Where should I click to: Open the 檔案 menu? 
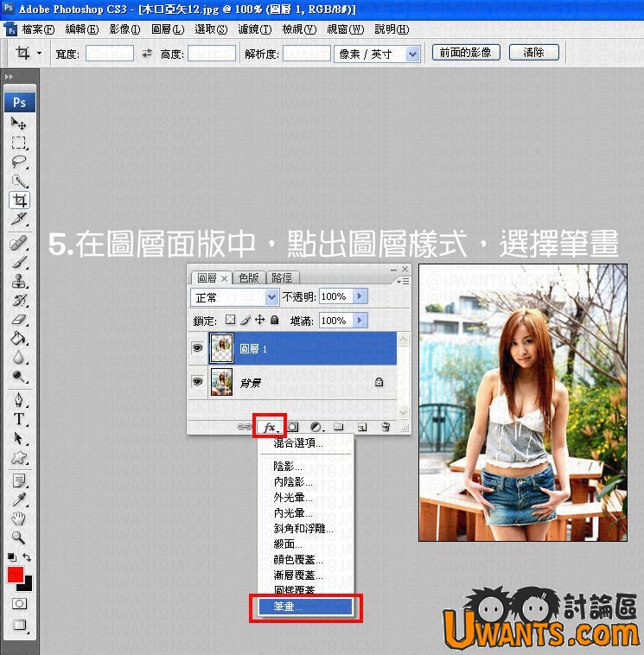38,29
